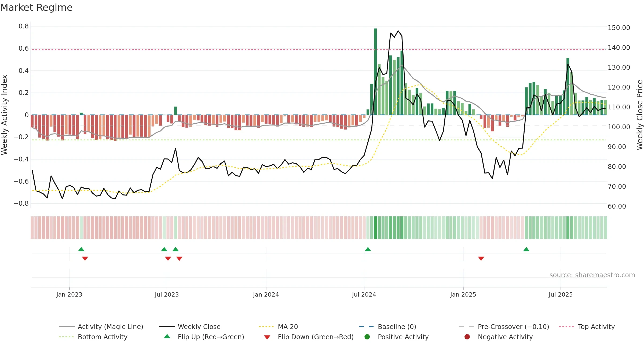
Task: Click the Top Activity legend entry
Action: pos(587,327)
